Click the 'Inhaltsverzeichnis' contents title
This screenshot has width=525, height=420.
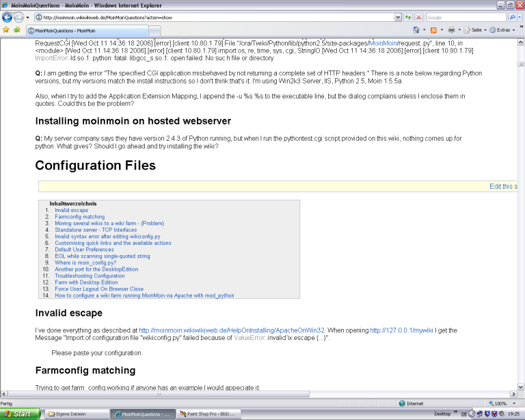(x=73, y=204)
